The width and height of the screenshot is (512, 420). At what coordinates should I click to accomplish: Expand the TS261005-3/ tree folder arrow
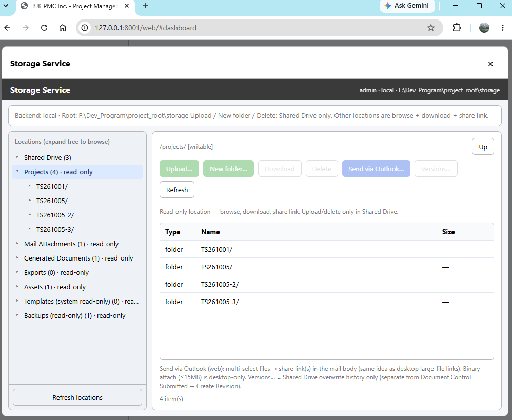tap(29, 229)
